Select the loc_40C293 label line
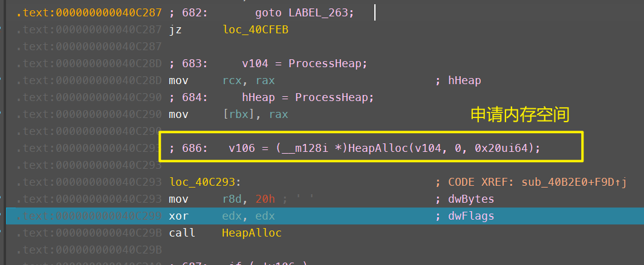The height and width of the screenshot is (265, 644). 204,182
